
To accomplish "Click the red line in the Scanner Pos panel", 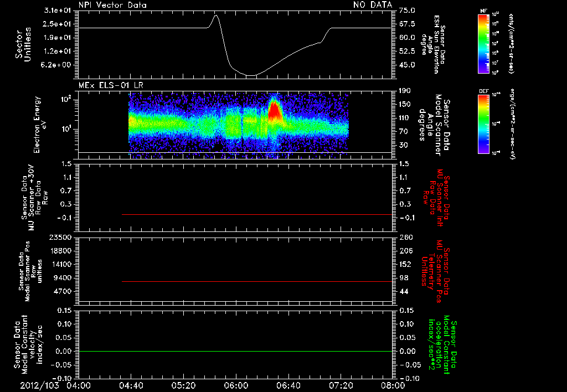I will pyautogui.click(x=257, y=281).
